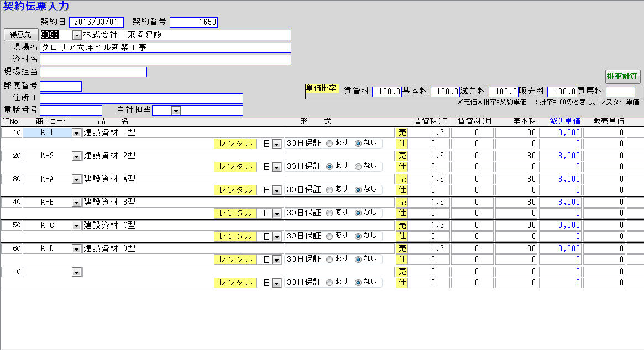Expand the 日 unit dropdown in K-A row
Image resolution: width=644 pixels, height=350 pixels.
click(277, 190)
